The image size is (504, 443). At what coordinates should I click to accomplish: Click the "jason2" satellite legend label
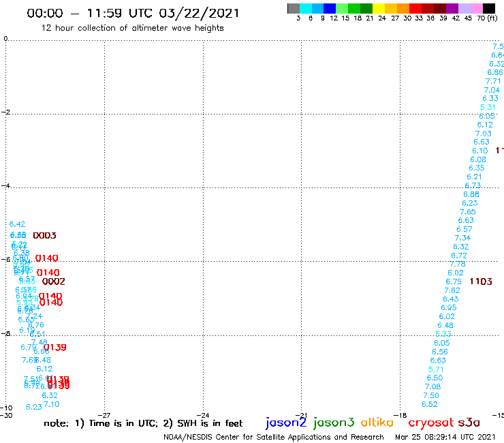(x=286, y=423)
